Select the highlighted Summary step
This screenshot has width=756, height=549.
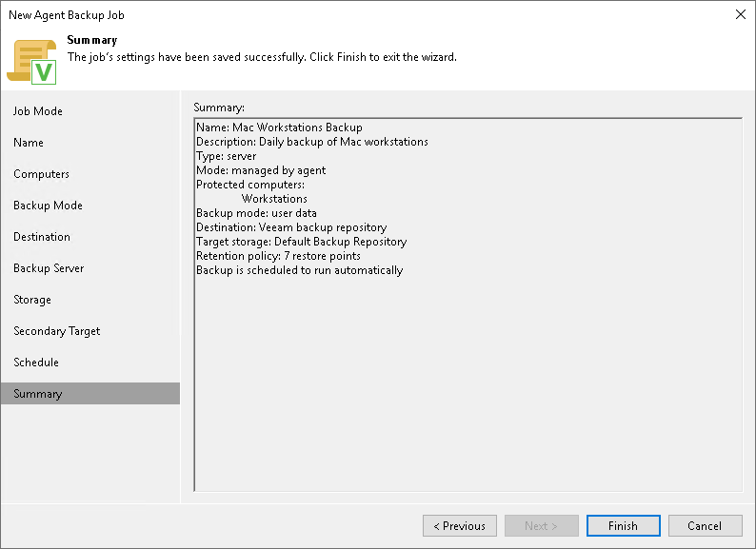click(x=90, y=393)
